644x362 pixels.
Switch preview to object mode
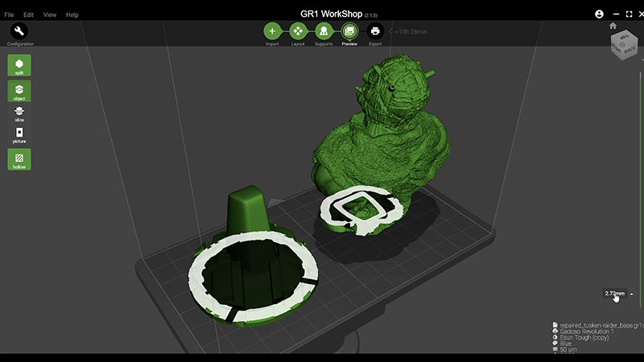pyautogui.click(x=19, y=90)
